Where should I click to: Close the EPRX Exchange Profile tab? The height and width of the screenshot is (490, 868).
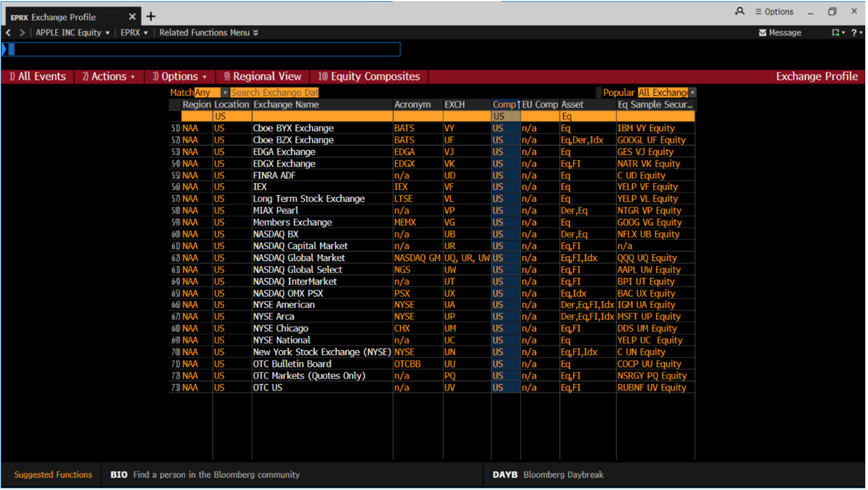click(x=132, y=17)
